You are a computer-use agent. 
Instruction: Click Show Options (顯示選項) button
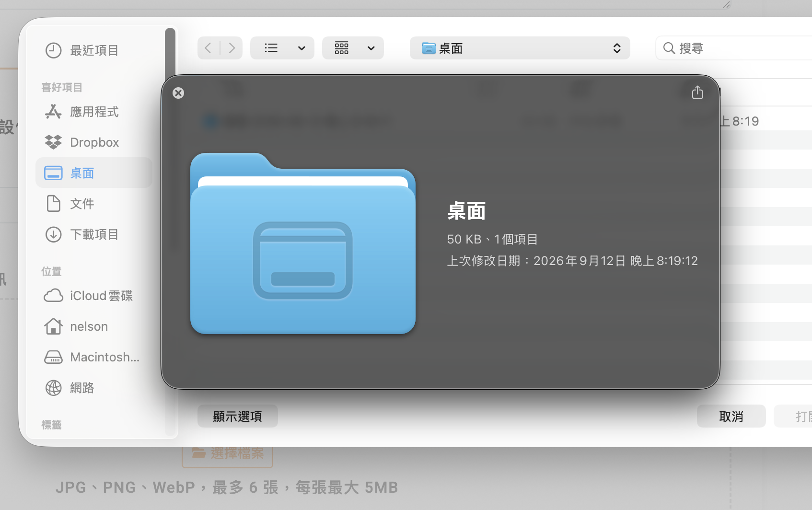pyautogui.click(x=238, y=416)
